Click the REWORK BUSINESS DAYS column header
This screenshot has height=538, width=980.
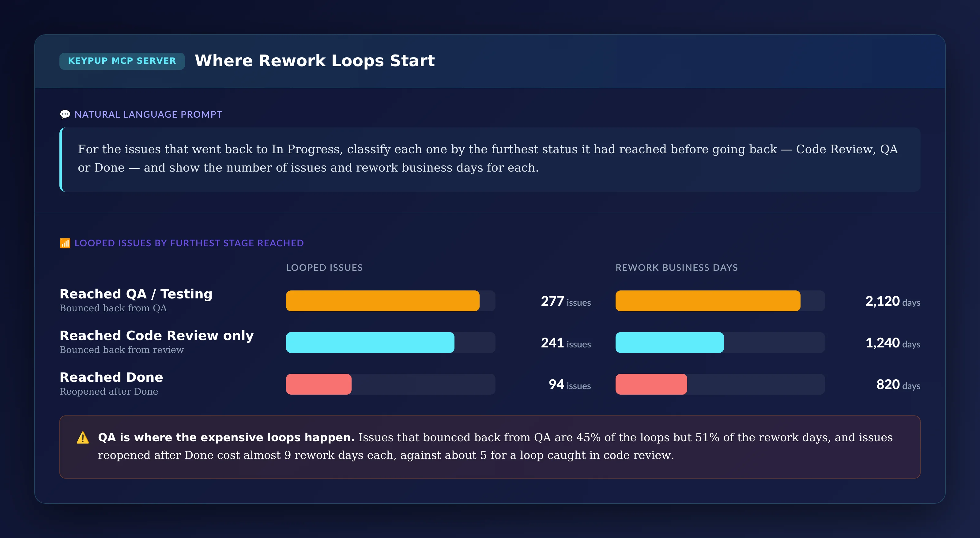677,267
